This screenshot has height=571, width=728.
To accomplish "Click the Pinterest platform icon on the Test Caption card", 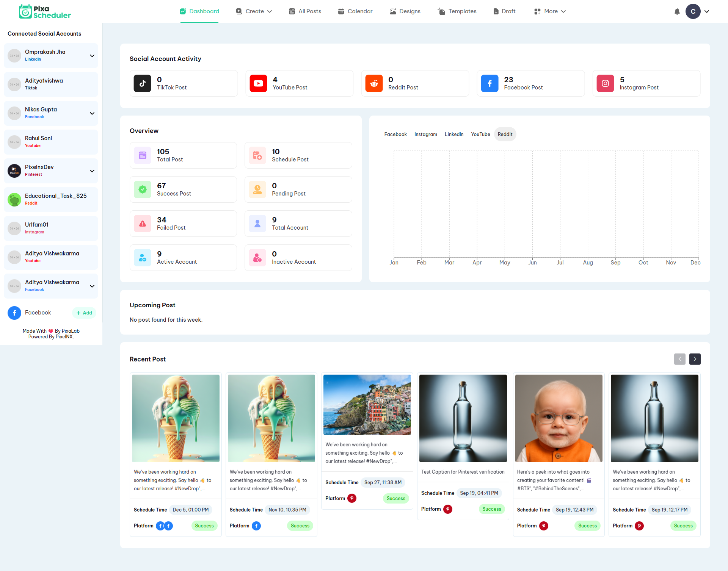I will point(447,509).
